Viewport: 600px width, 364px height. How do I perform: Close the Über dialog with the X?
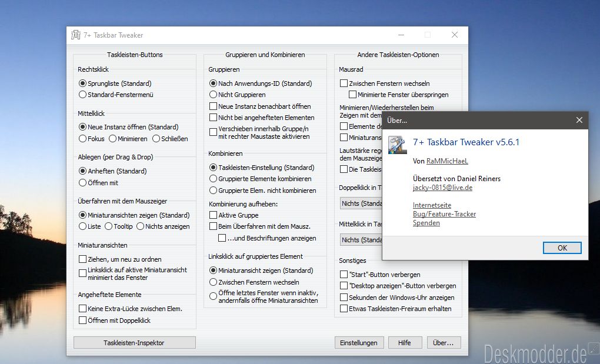[x=579, y=120]
